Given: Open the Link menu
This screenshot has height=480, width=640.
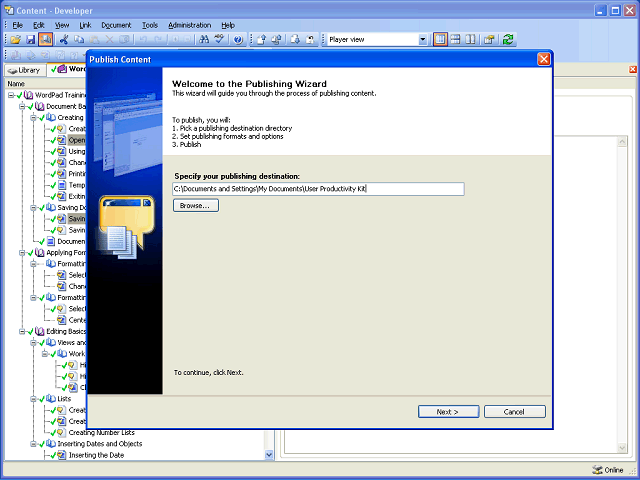Looking at the screenshot, I should tap(85, 25).
